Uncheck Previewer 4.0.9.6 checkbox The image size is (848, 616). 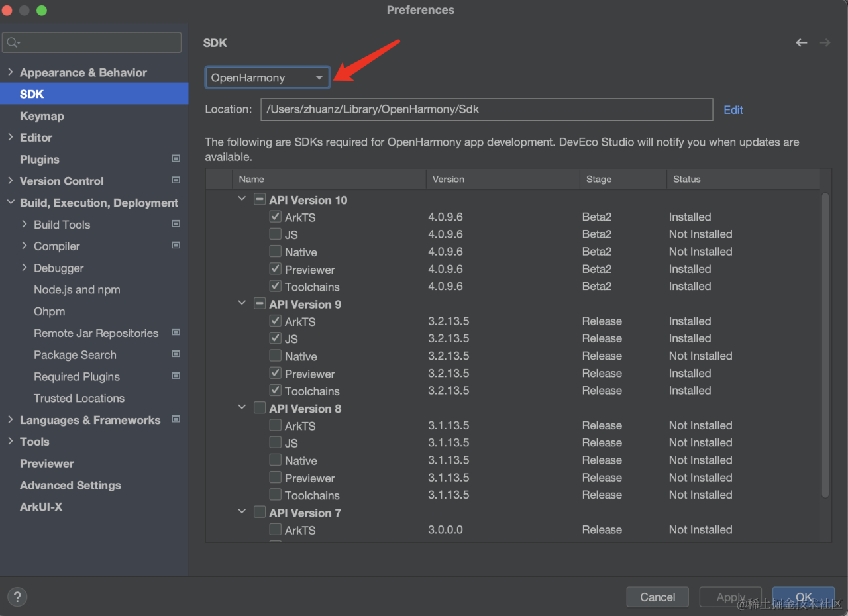[x=276, y=269]
